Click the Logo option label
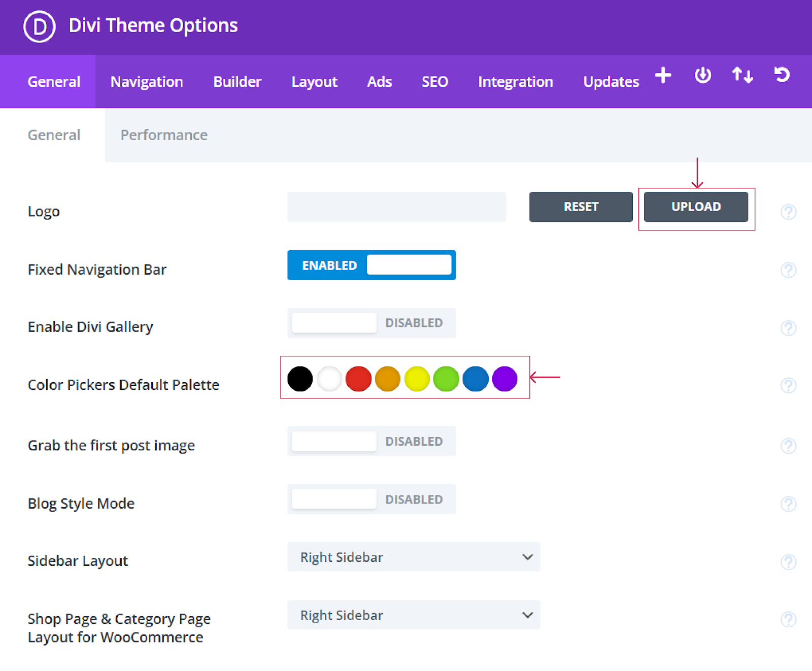 [x=44, y=212]
